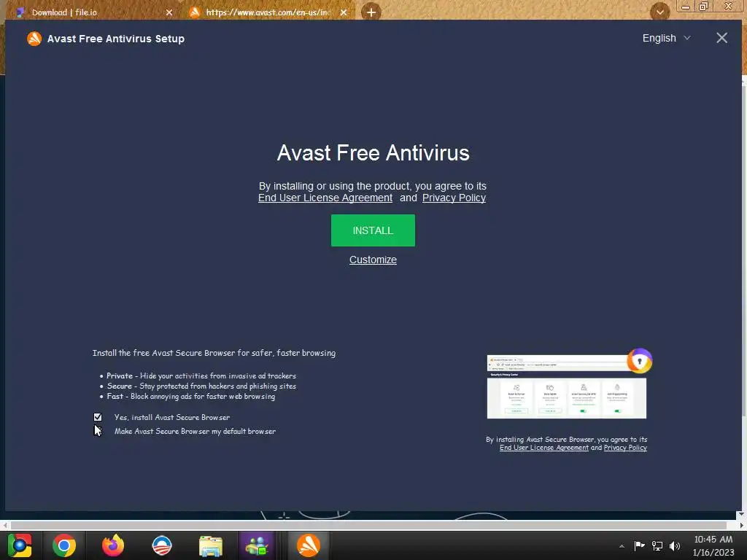Image resolution: width=747 pixels, height=560 pixels.
Task: Restore down the browser window
Action: tap(704, 6)
